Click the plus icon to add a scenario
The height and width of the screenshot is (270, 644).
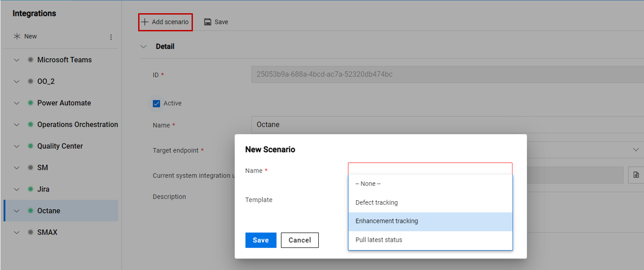(144, 22)
